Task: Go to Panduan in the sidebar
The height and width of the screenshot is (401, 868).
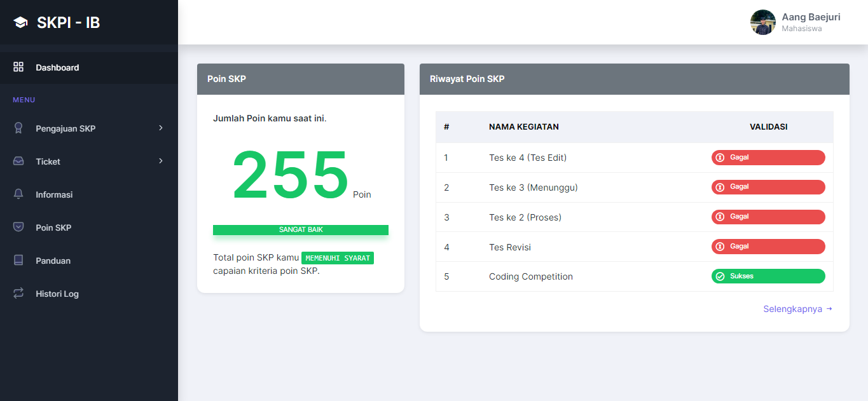Action: [x=53, y=261]
